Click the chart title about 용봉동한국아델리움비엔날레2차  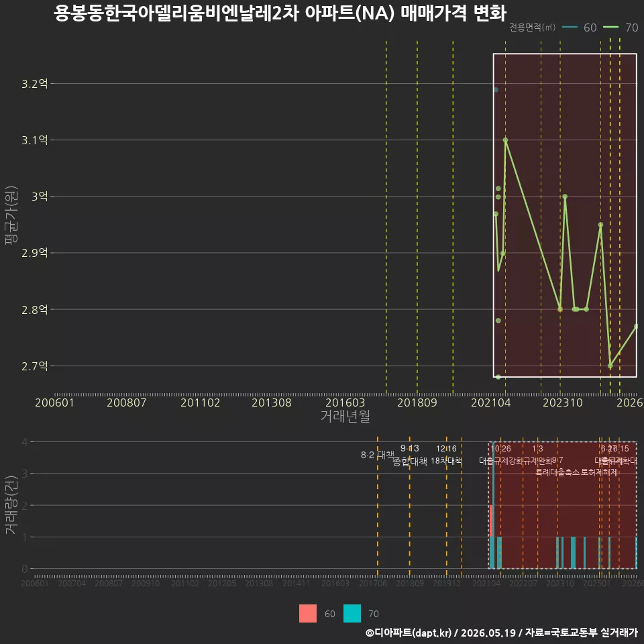[x=280, y=13]
